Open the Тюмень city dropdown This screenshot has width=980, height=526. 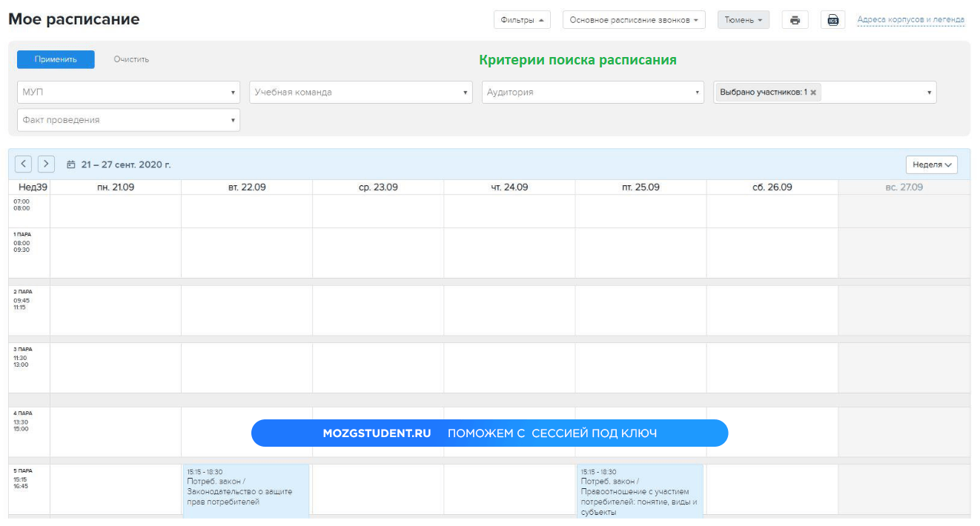[743, 20]
